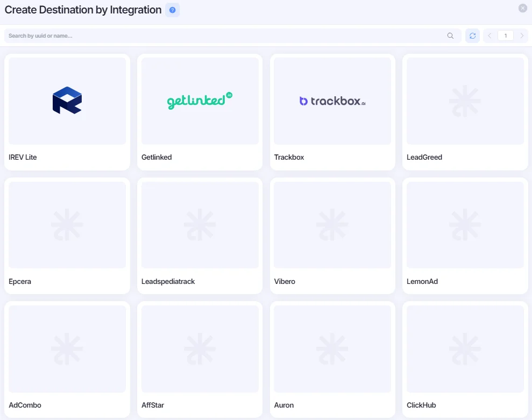Choose AffStar placeholder image

click(200, 349)
